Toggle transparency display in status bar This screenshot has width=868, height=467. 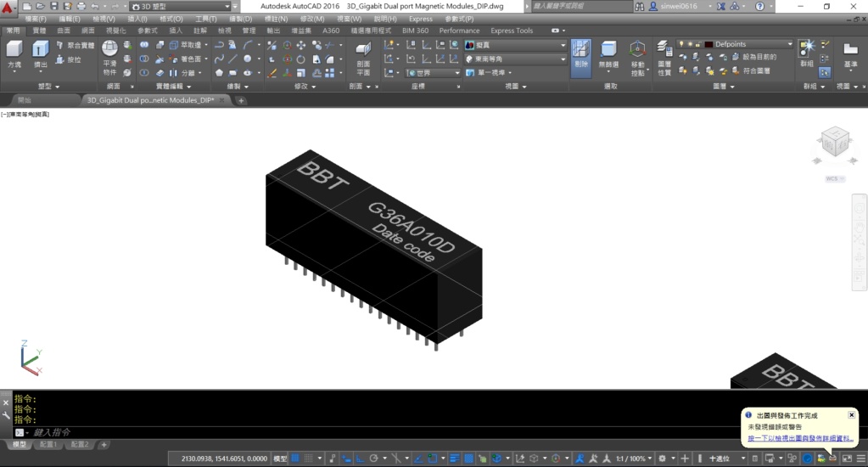coord(468,459)
